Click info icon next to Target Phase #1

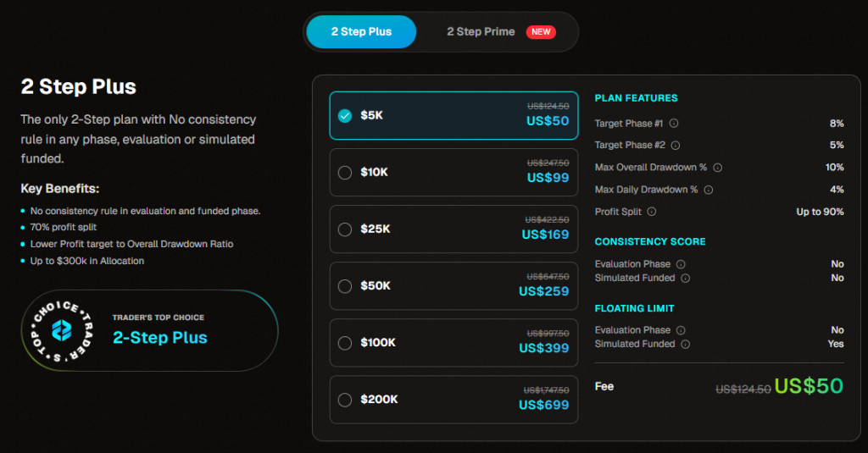tap(674, 124)
